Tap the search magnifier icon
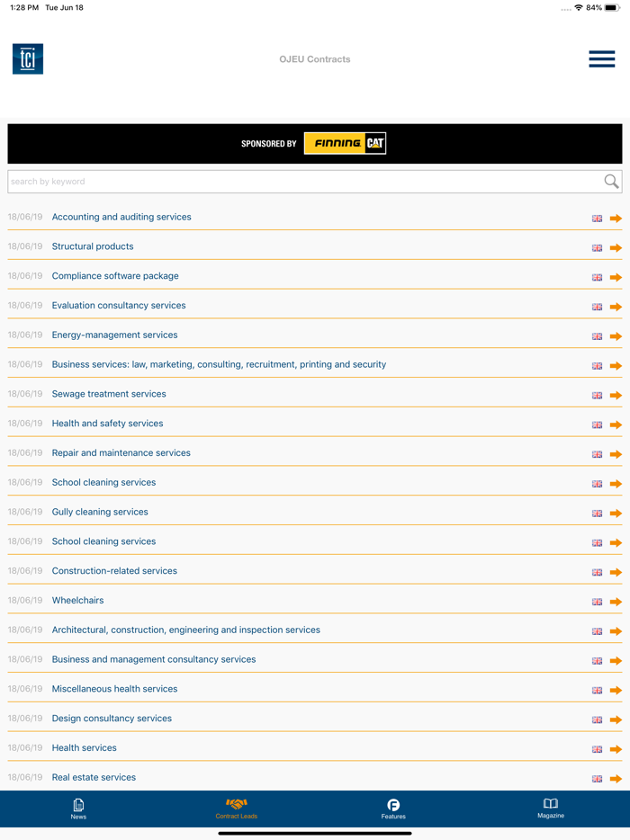This screenshot has width=630, height=840. 611,181
